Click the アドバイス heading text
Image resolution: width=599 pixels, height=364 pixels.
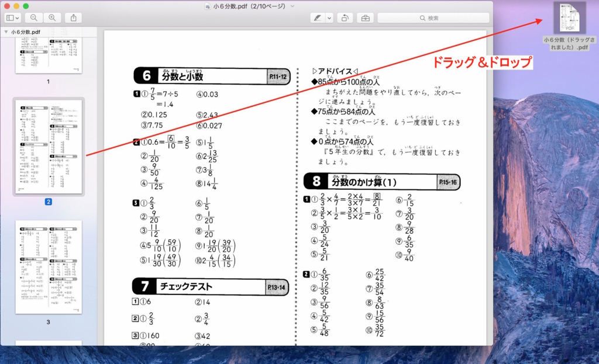[x=335, y=71]
